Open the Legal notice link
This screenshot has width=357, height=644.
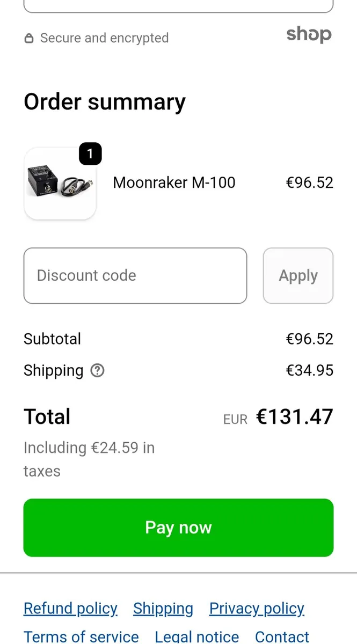click(x=197, y=636)
